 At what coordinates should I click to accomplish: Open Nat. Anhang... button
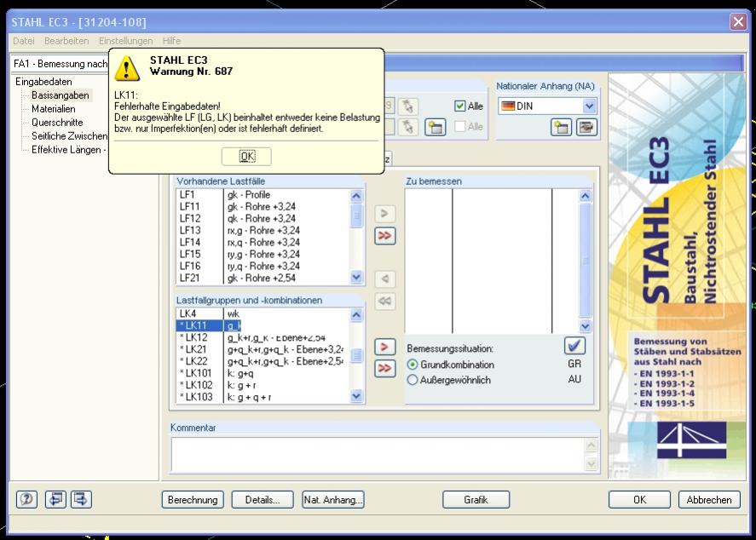[332, 499]
